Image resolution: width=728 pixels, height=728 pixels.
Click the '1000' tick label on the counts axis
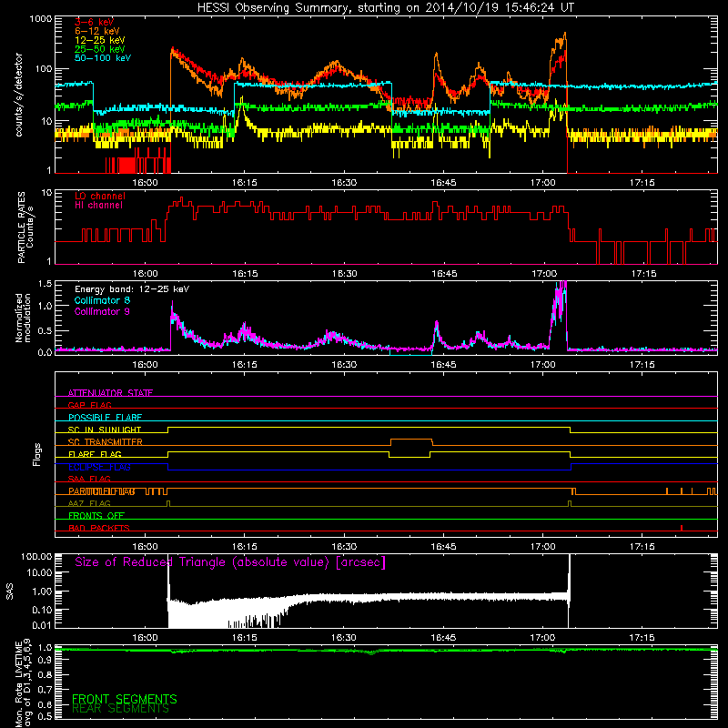40,19
